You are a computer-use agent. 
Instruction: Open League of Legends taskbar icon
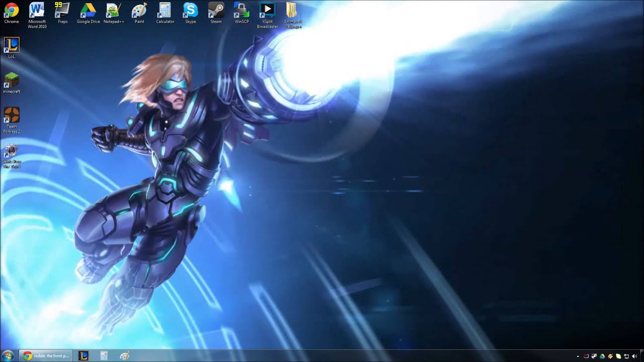pos(84,356)
